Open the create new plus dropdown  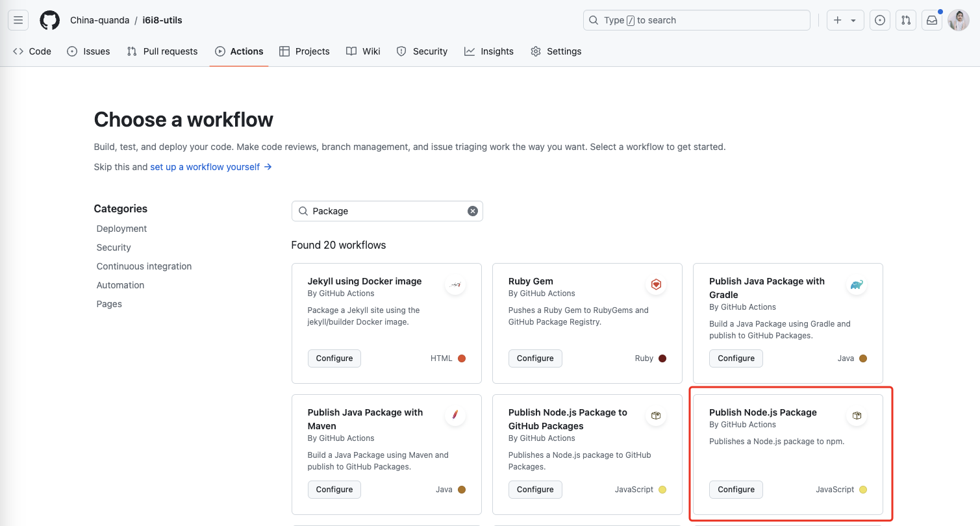845,20
